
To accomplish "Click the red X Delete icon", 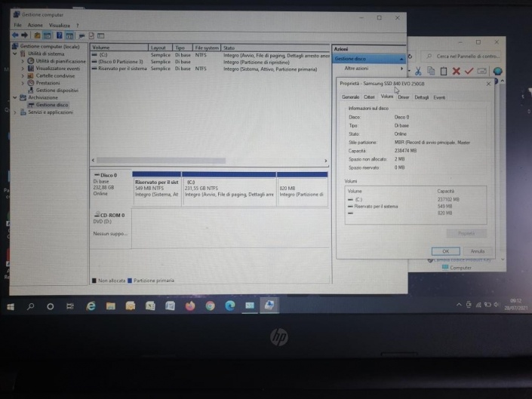I will [456, 71].
